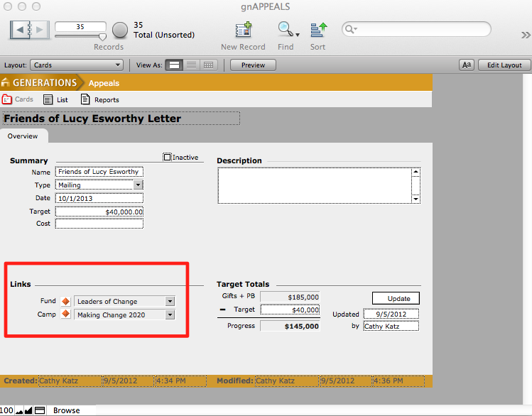
Task: Click the found set pie icon
Action: tap(121, 30)
